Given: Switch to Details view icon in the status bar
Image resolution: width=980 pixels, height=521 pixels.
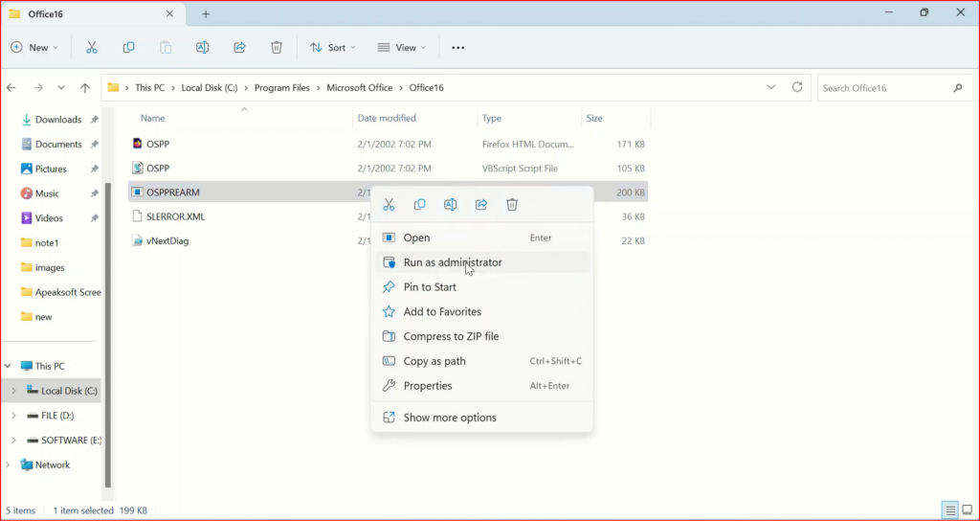Looking at the screenshot, I should [x=950, y=510].
